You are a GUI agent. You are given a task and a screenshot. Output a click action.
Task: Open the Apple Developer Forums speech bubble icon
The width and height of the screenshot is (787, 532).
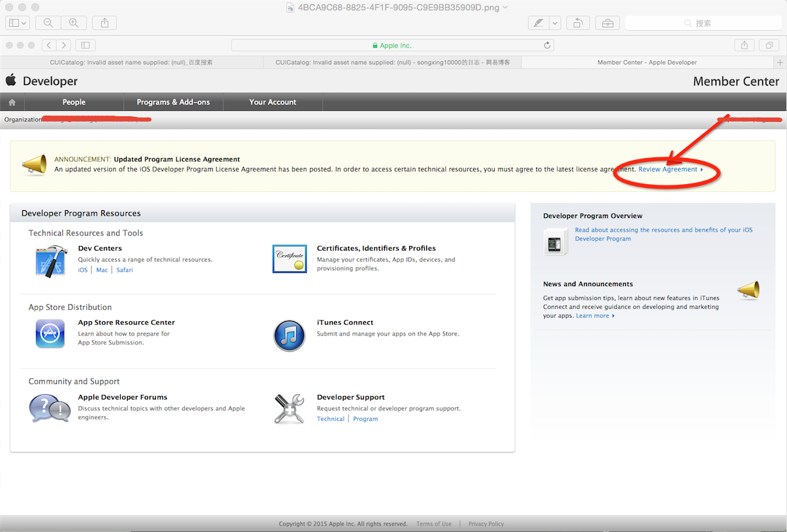pyautogui.click(x=50, y=409)
